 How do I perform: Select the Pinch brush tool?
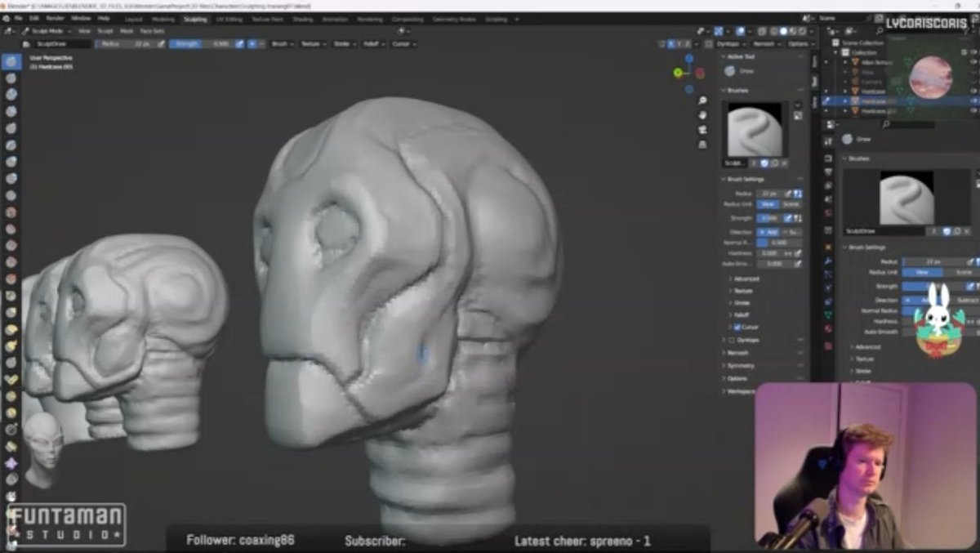pos(11,297)
